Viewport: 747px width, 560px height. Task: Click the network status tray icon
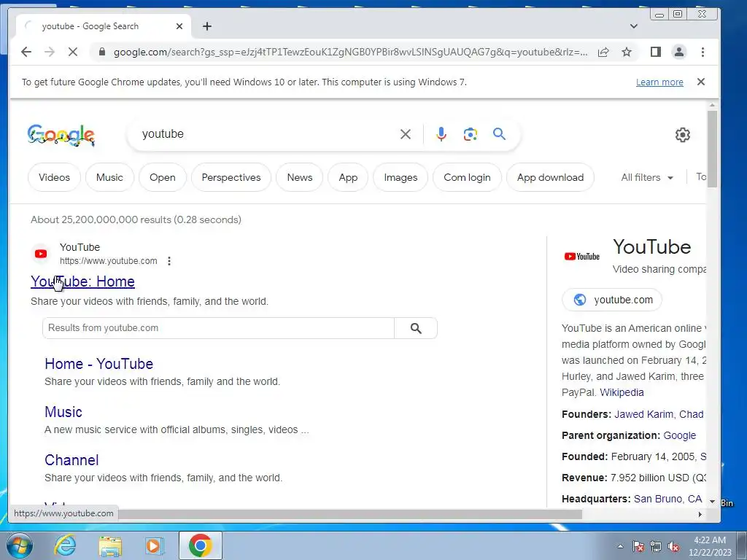[x=656, y=546]
